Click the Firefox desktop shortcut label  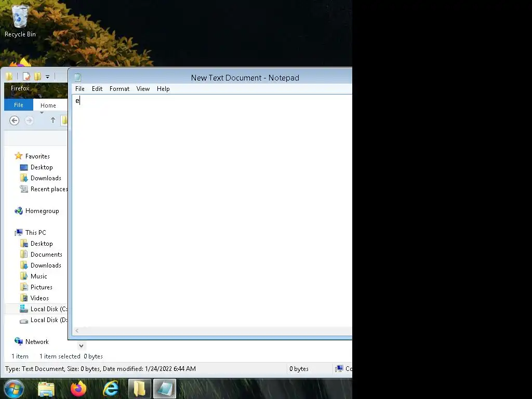point(20,88)
